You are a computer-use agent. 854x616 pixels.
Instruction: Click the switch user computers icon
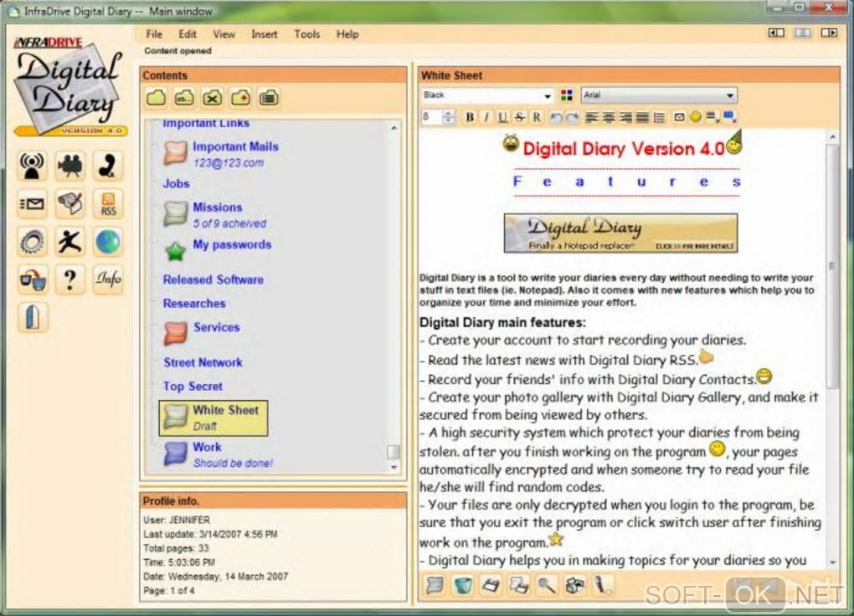pos(32,280)
